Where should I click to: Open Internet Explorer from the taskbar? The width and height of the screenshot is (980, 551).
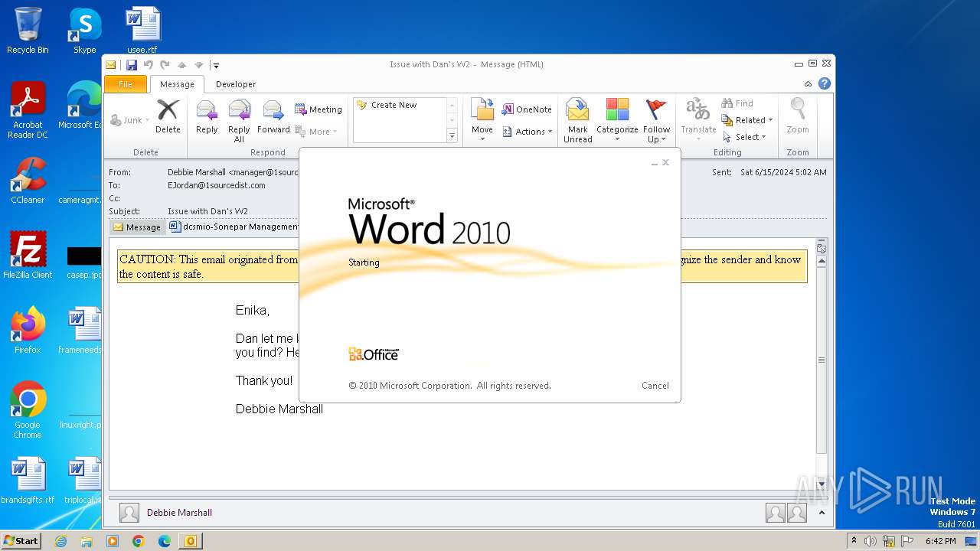tap(60, 541)
